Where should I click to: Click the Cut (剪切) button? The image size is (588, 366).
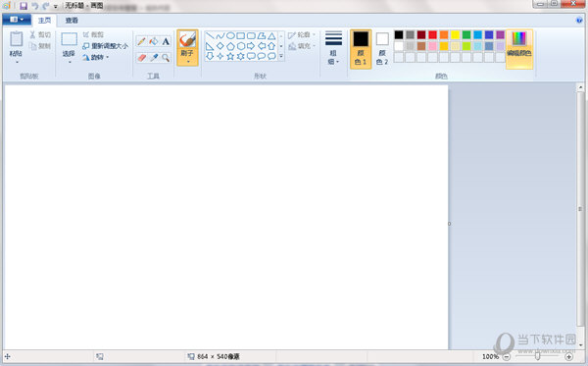[40, 35]
